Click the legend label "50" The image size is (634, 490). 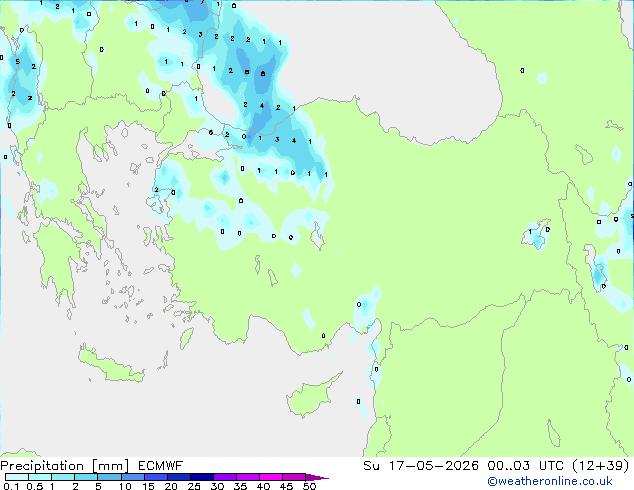coord(309,486)
